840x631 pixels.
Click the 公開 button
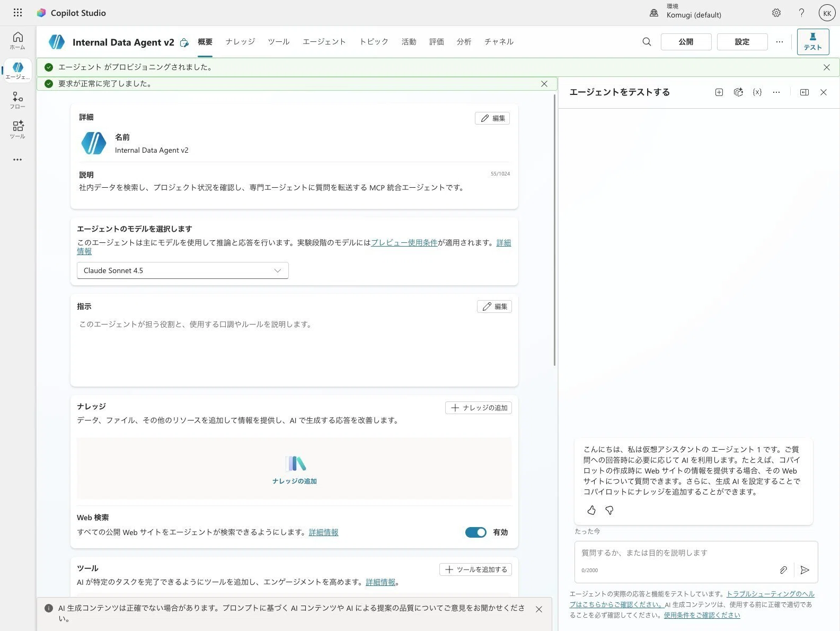coord(686,42)
